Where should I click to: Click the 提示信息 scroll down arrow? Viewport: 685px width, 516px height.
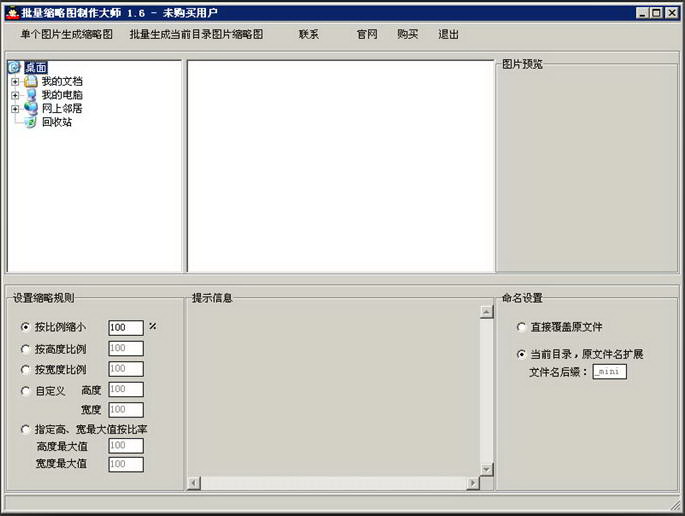point(486,469)
